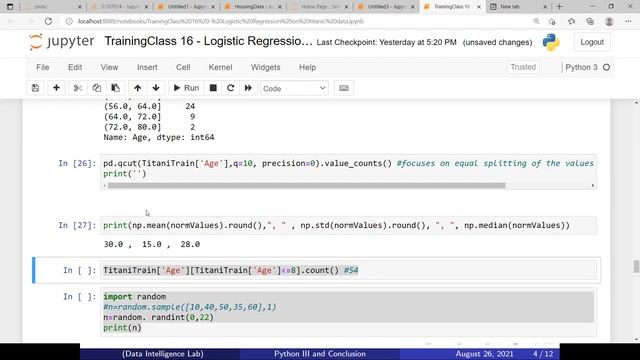The image size is (640, 360).
Task: Open the command palette keyboard icon
Action: (x=344, y=88)
